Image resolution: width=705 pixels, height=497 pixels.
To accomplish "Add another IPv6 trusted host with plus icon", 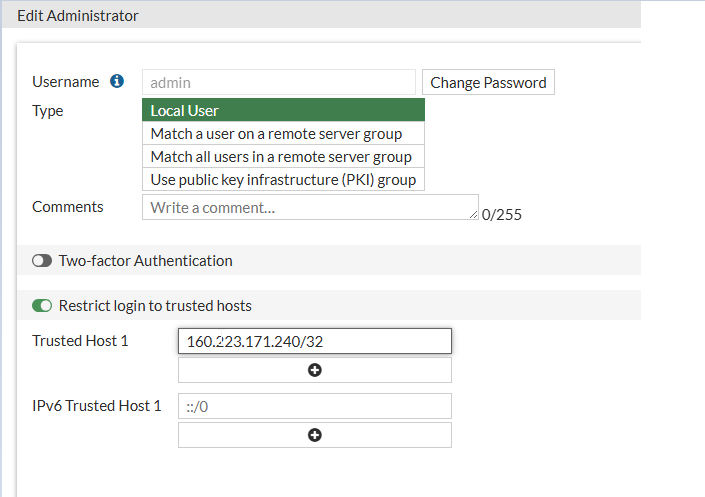I will (314, 435).
